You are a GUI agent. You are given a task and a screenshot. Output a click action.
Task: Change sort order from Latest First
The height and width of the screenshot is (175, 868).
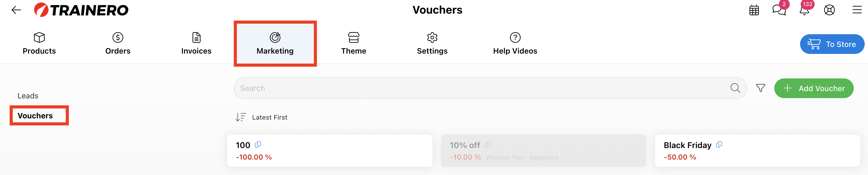[x=261, y=117]
